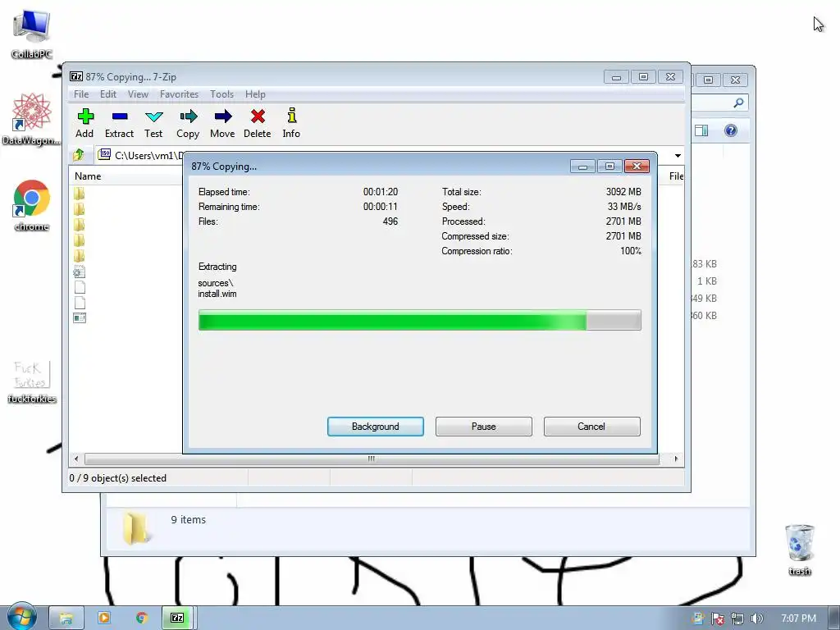Click the green copy progress bar

(x=419, y=320)
